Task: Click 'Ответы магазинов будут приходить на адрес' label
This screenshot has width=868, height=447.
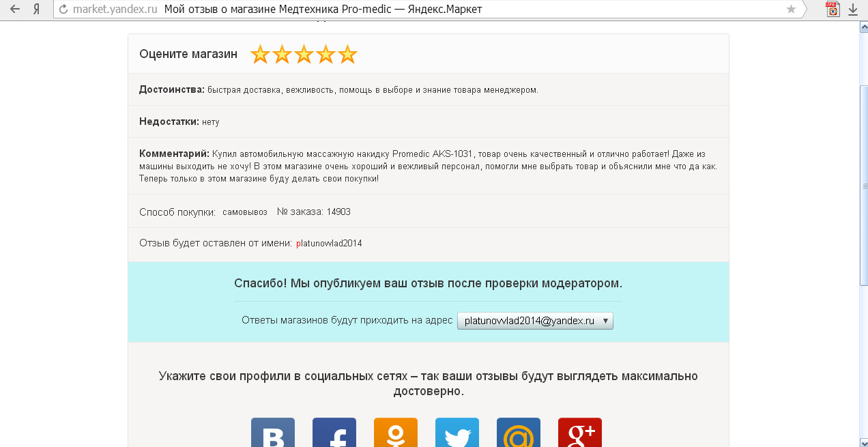Action: point(347,321)
